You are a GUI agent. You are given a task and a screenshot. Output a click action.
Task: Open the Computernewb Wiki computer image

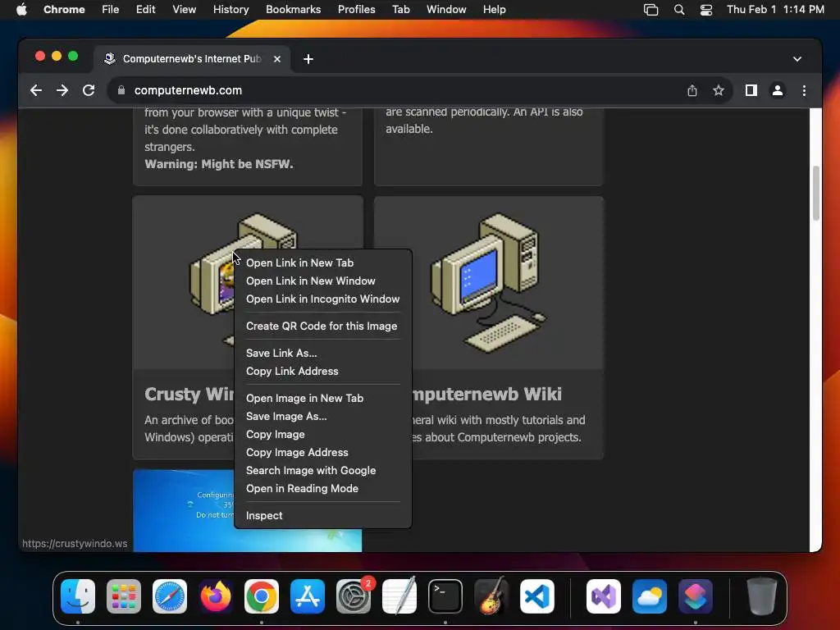489,283
